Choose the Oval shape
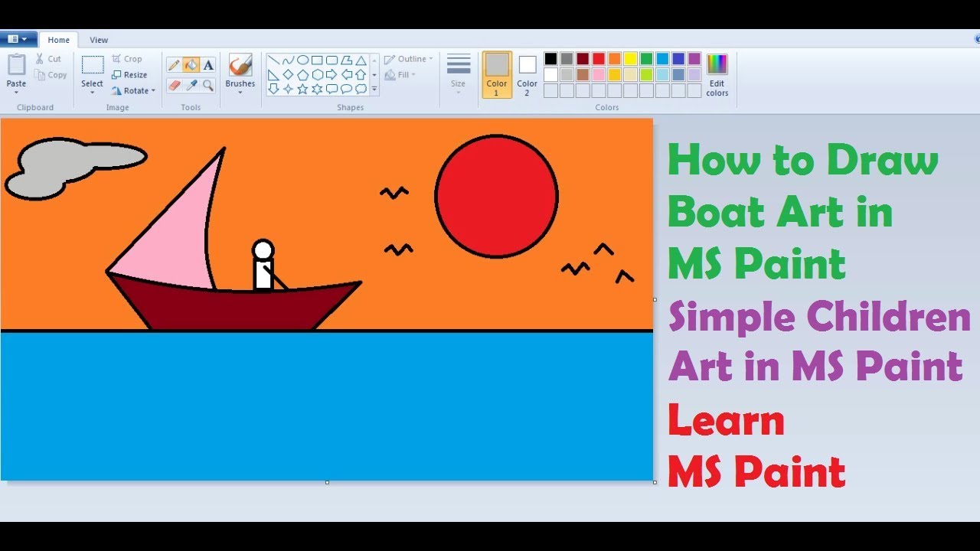The width and height of the screenshot is (980, 551). pyautogui.click(x=303, y=60)
